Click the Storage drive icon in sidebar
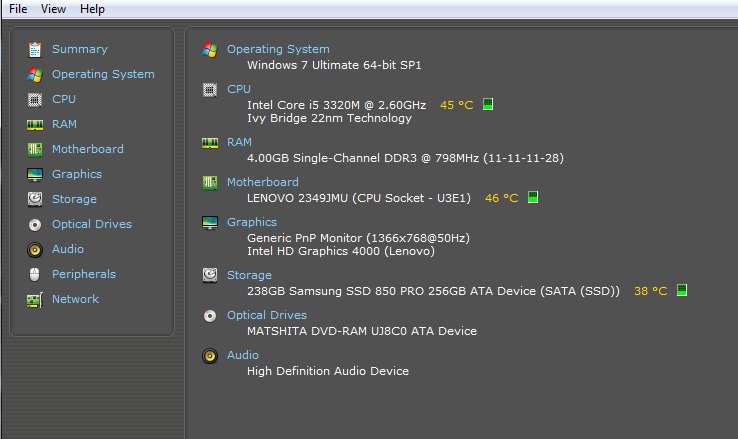 (x=35, y=199)
